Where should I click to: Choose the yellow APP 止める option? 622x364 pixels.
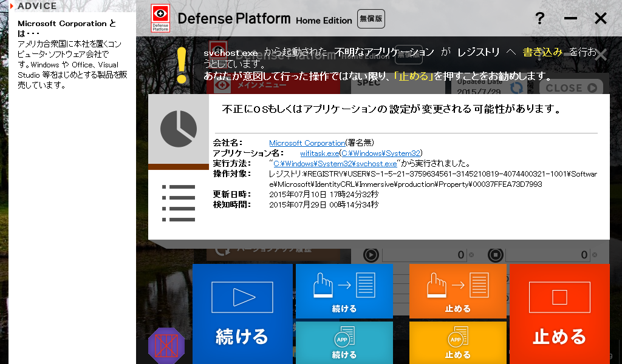point(458,343)
